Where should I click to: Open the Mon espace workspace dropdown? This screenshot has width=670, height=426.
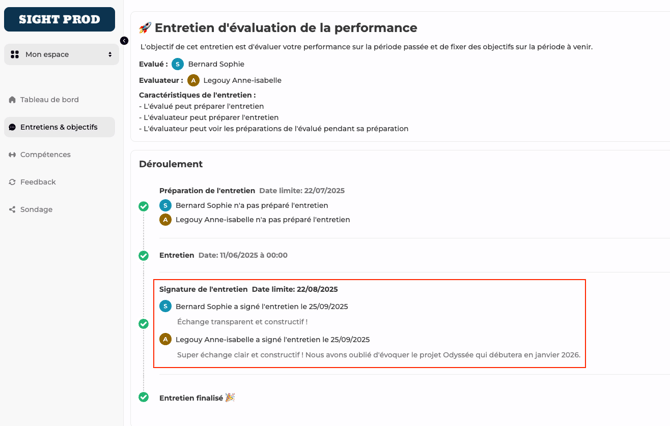pyautogui.click(x=61, y=54)
